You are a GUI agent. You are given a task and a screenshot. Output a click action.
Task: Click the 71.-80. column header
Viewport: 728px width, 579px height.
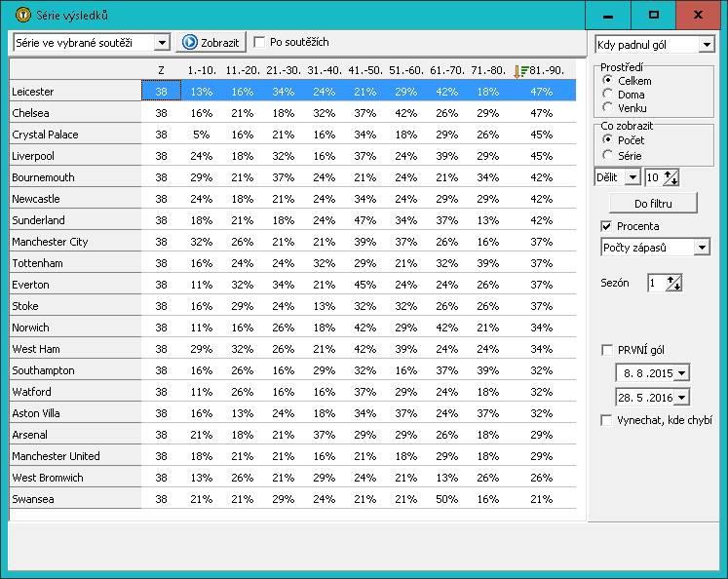pyautogui.click(x=487, y=70)
